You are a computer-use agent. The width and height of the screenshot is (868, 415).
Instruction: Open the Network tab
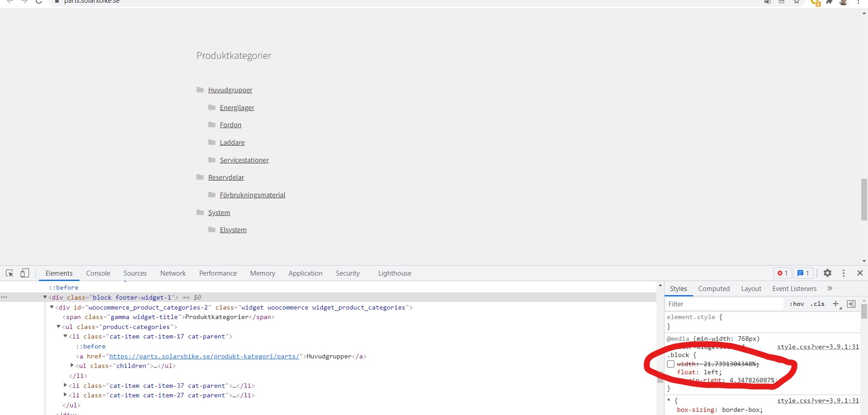(x=173, y=273)
